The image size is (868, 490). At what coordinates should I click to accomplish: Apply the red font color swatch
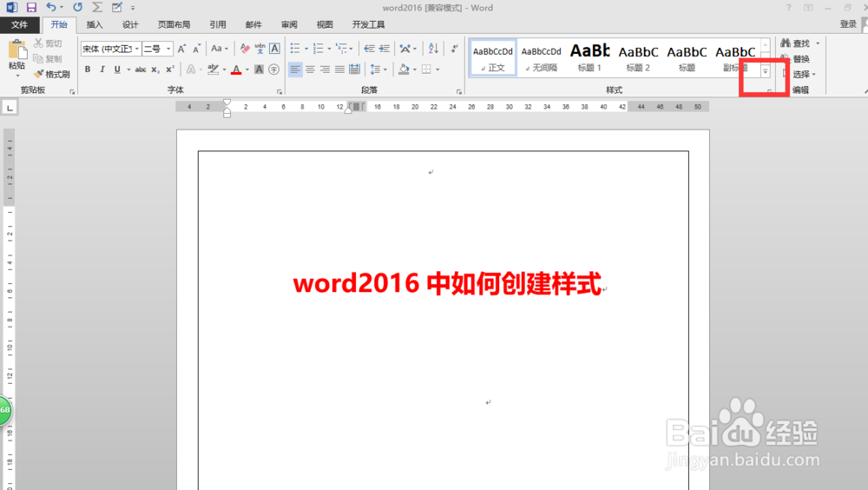[x=236, y=70]
